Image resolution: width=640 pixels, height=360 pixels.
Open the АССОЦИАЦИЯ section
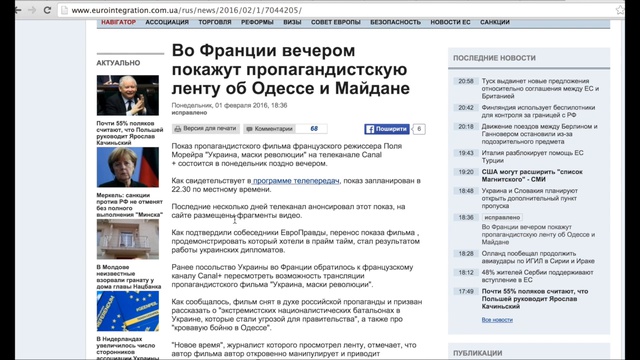tap(167, 22)
